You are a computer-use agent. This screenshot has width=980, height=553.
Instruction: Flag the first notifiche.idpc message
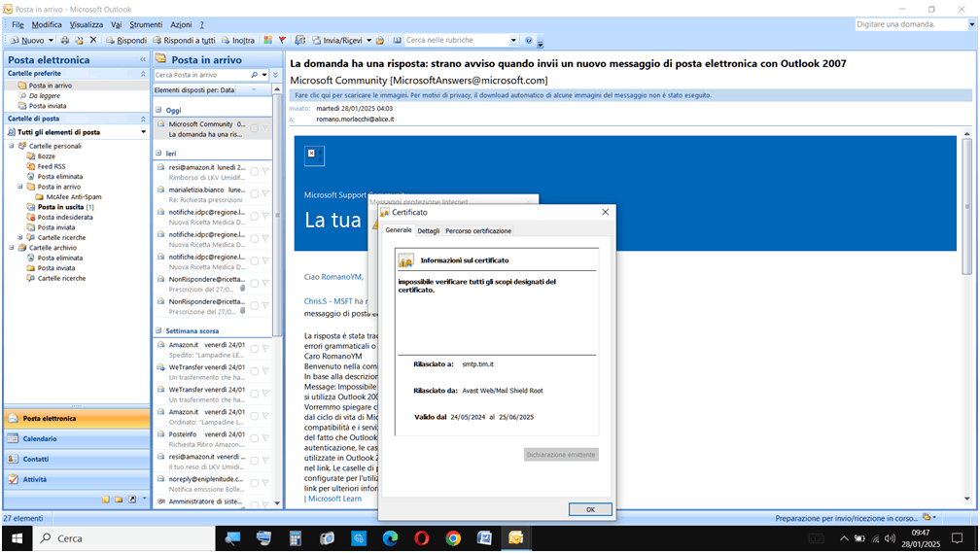coord(265,216)
